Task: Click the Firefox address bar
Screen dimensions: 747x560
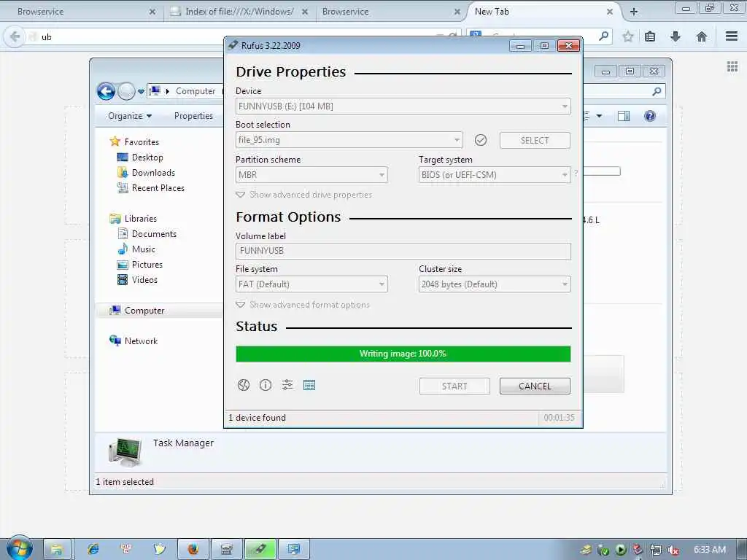Action: click(x=239, y=36)
